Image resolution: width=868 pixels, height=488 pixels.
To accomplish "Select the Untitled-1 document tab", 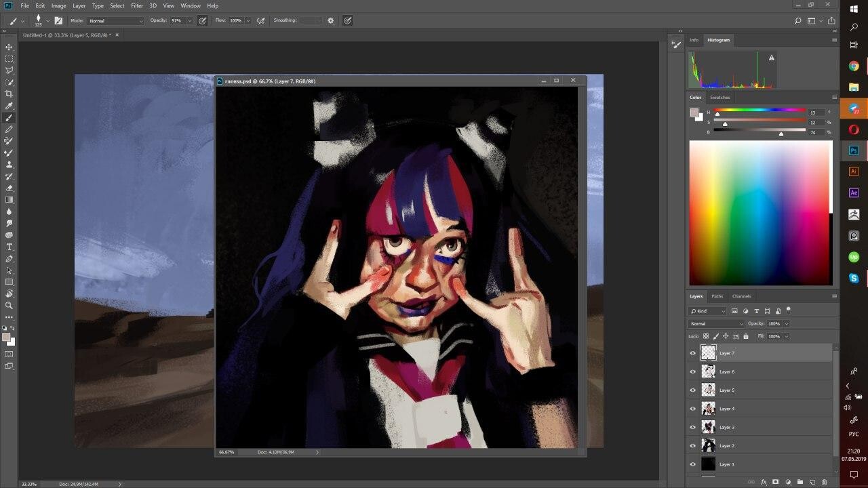I will (x=66, y=35).
